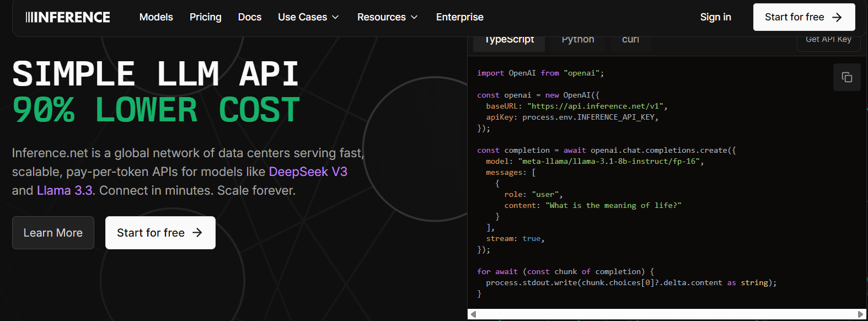
Task: Click the right arrow of the code scrollbar
Action: coord(861,314)
